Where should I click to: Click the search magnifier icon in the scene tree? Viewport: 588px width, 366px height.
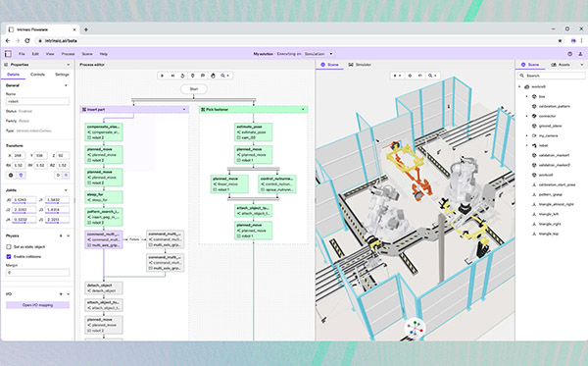coord(521,76)
